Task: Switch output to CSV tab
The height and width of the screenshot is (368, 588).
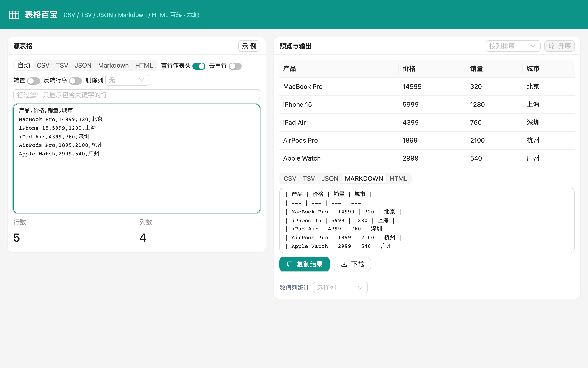Action: (290, 178)
